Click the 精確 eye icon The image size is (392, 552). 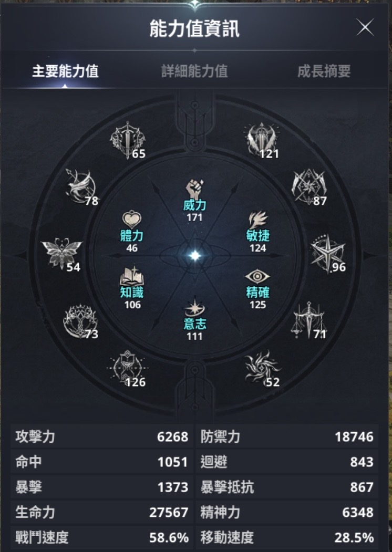click(x=257, y=277)
